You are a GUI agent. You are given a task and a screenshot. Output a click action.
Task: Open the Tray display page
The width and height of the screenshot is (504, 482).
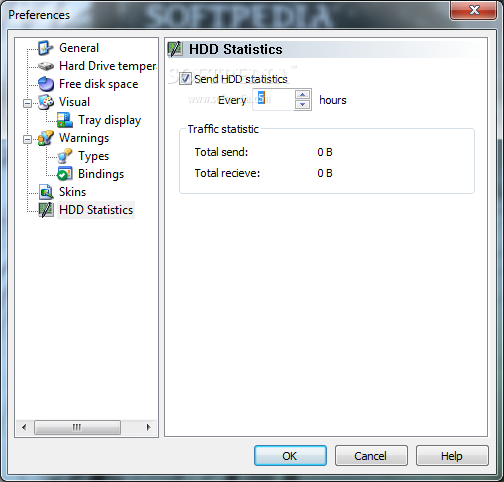pyautogui.click(x=110, y=120)
